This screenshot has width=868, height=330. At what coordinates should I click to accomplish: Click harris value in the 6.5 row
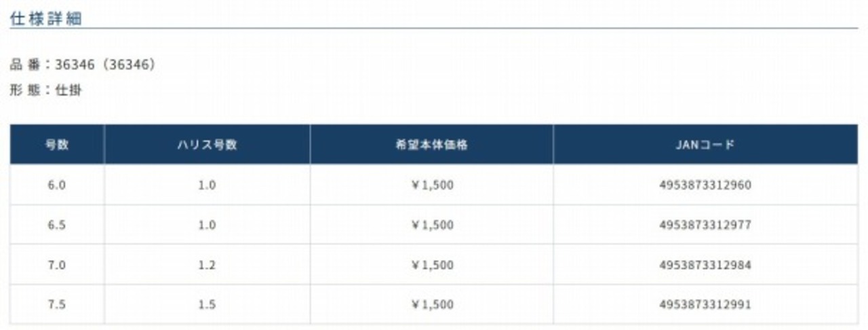pyautogui.click(x=207, y=225)
